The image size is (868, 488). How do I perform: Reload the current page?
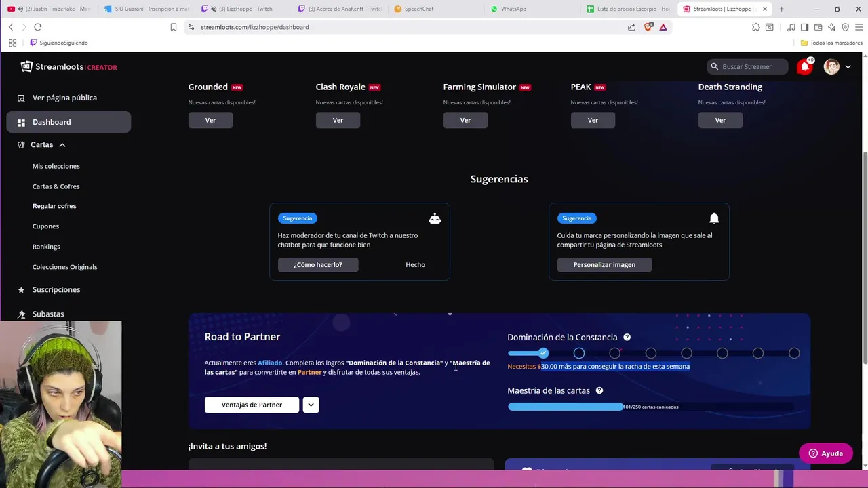(x=38, y=27)
